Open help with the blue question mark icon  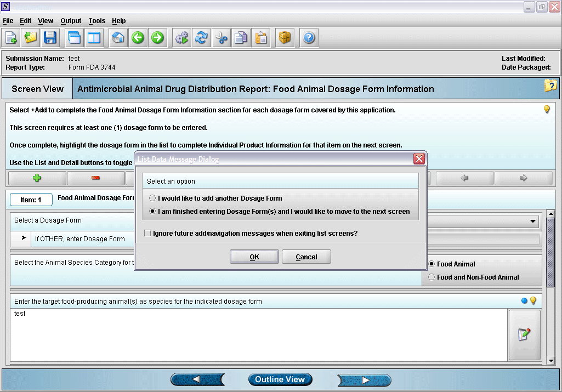click(x=309, y=38)
